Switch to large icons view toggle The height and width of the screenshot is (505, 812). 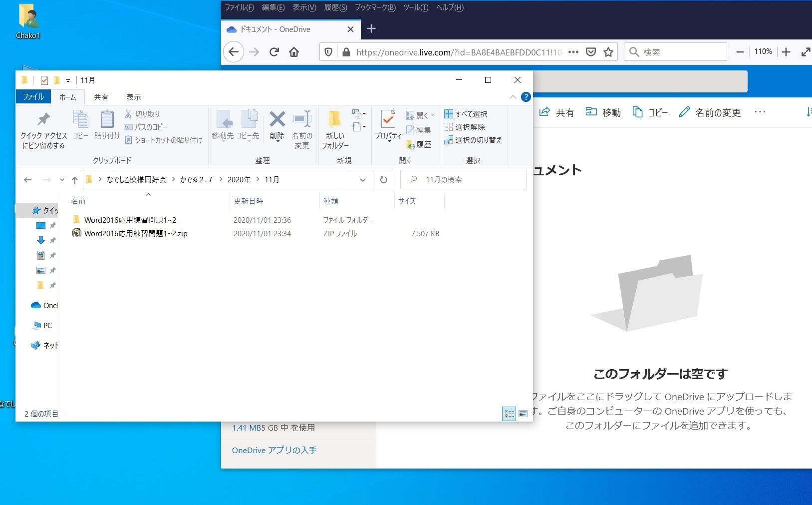coord(523,414)
